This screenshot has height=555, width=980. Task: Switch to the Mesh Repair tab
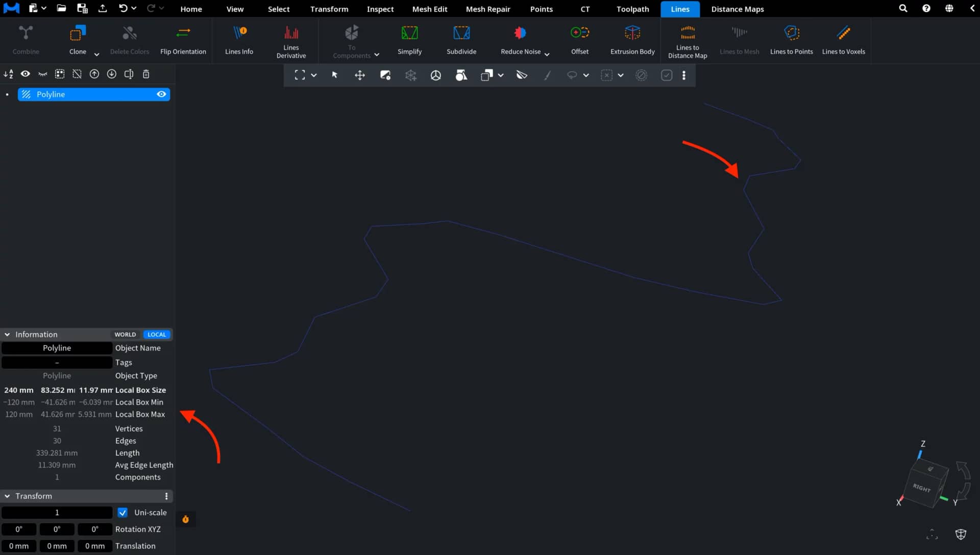(488, 9)
